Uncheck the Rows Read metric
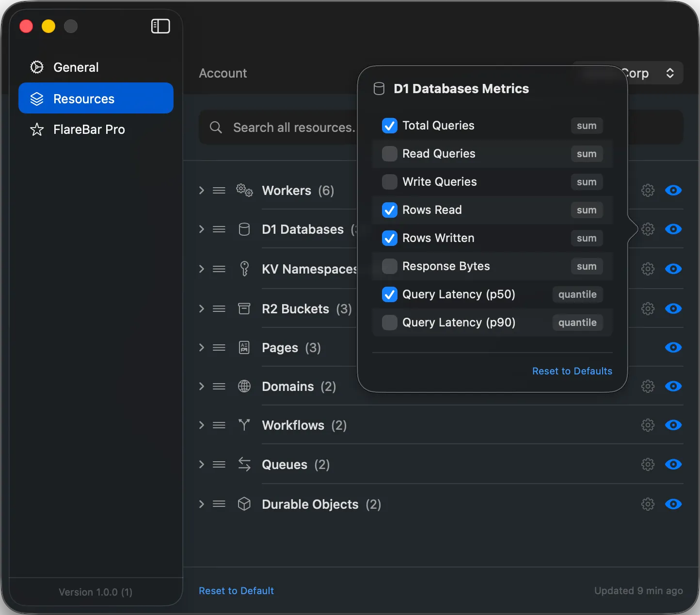 coord(390,210)
